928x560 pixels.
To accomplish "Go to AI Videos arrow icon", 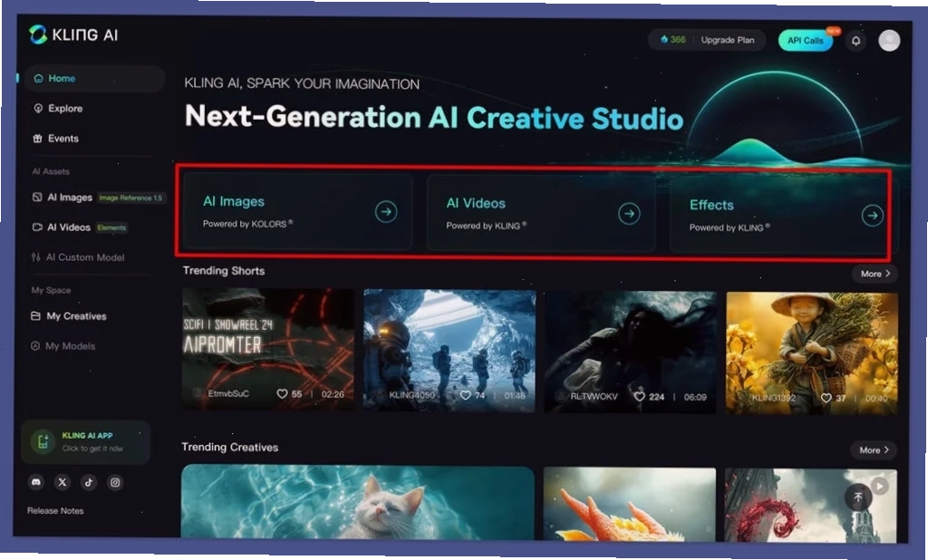I will pos(629,213).
